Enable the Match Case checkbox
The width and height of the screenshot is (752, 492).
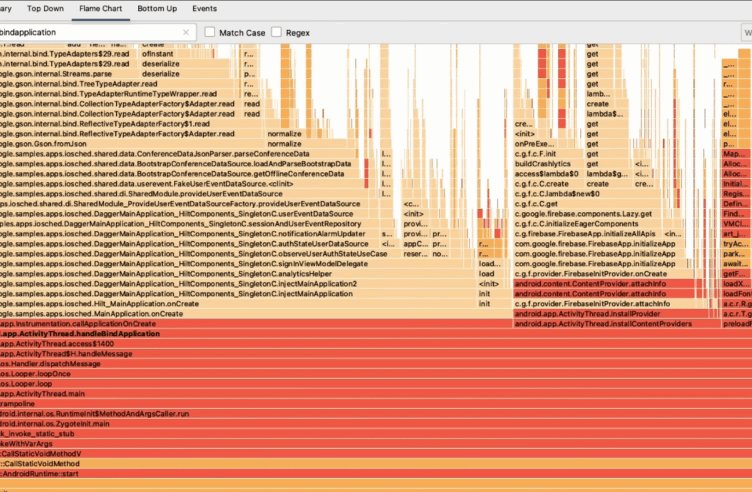click(x=210, y=32)
